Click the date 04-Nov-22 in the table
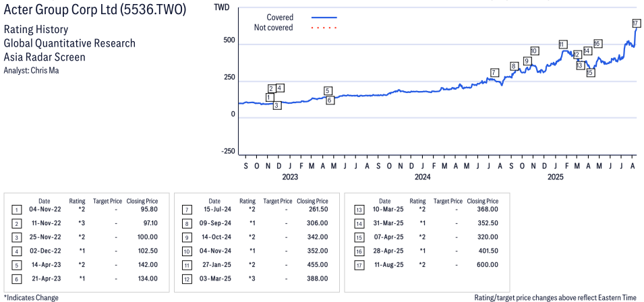The height and width of the screenshot is (302, 644). pyautogui.click(x=45, y=210)
